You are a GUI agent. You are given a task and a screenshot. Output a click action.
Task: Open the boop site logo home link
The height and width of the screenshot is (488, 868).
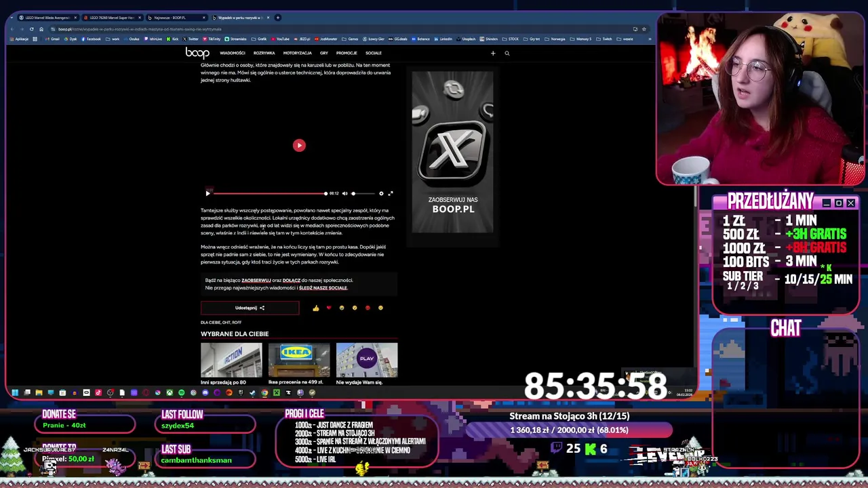click(x=197, y=53)
